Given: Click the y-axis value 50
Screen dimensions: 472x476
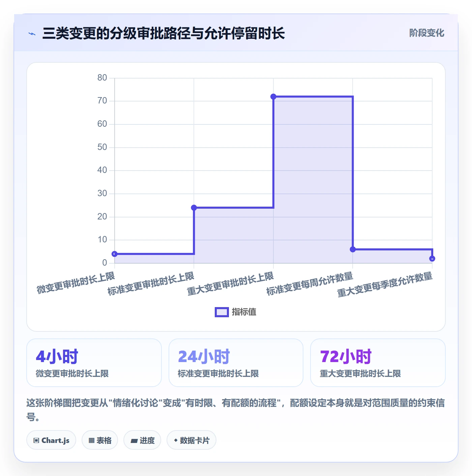Looking at the screenshot, I should pyautogui.click(x=102, y=147).
